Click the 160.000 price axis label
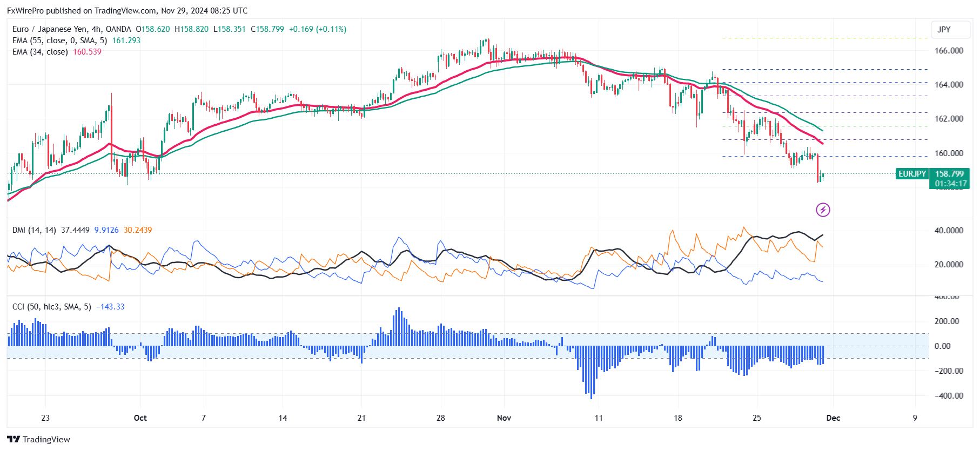The width and height of the screenshot is (980, 451). (949, 153)
